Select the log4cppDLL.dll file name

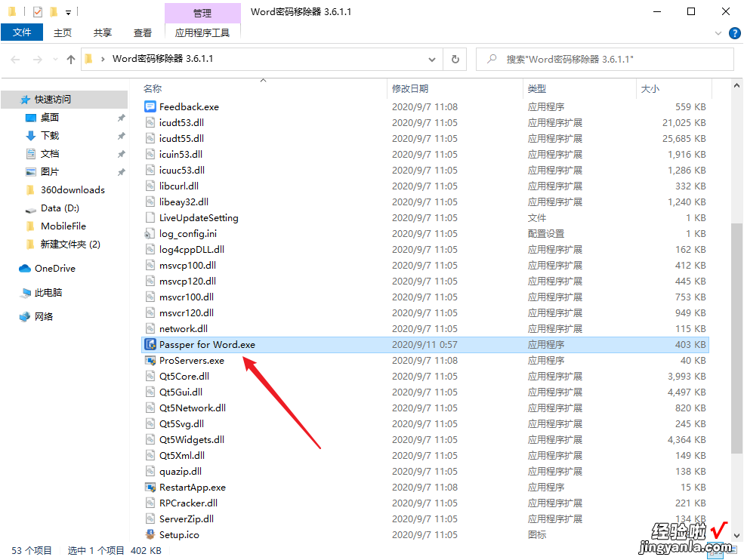click(192, 249)
